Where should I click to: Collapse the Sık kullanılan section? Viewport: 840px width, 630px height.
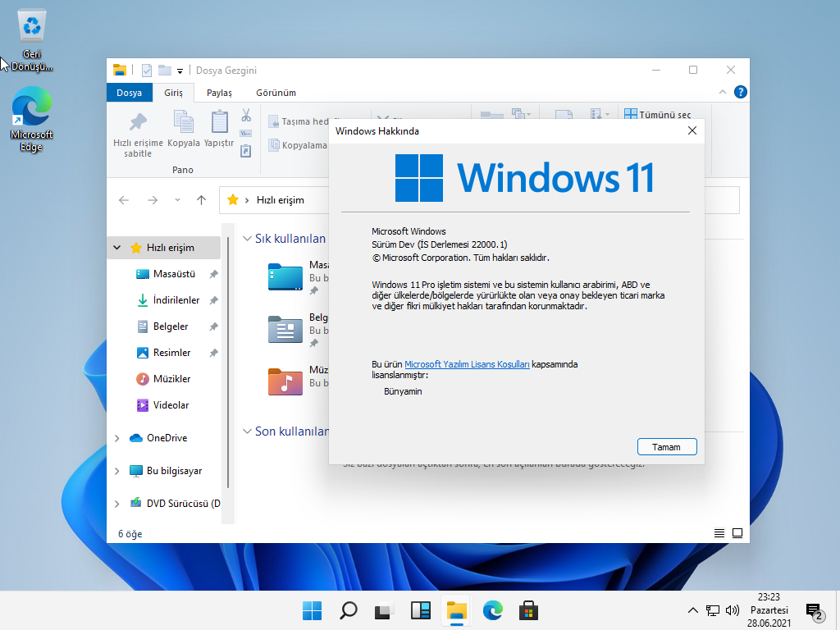247,239
